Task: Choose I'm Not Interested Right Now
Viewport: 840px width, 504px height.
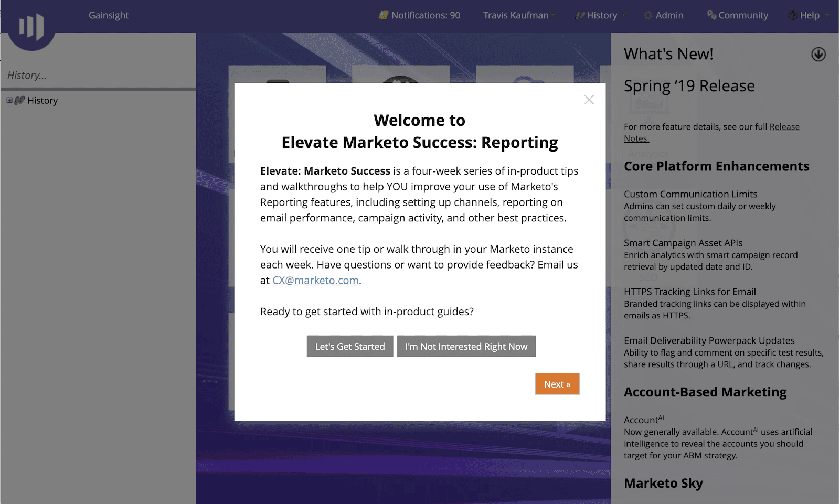Action: coord(466,346)
